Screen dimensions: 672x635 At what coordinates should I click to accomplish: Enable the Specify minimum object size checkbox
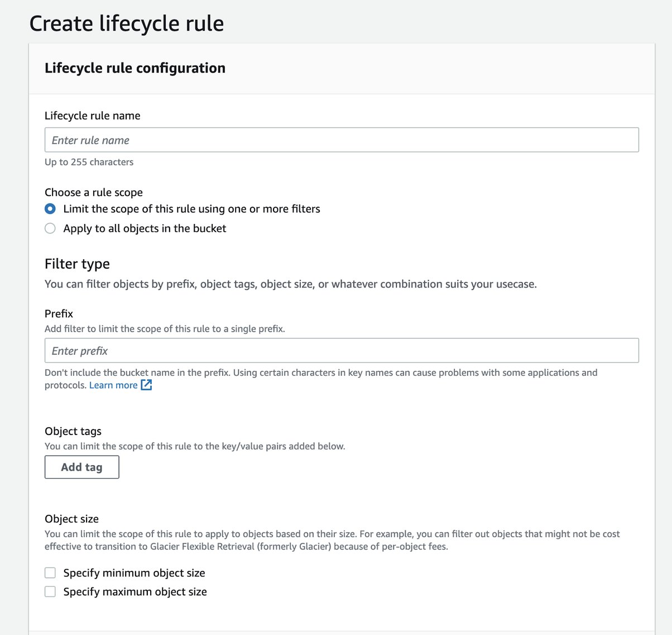pos(50,572)
